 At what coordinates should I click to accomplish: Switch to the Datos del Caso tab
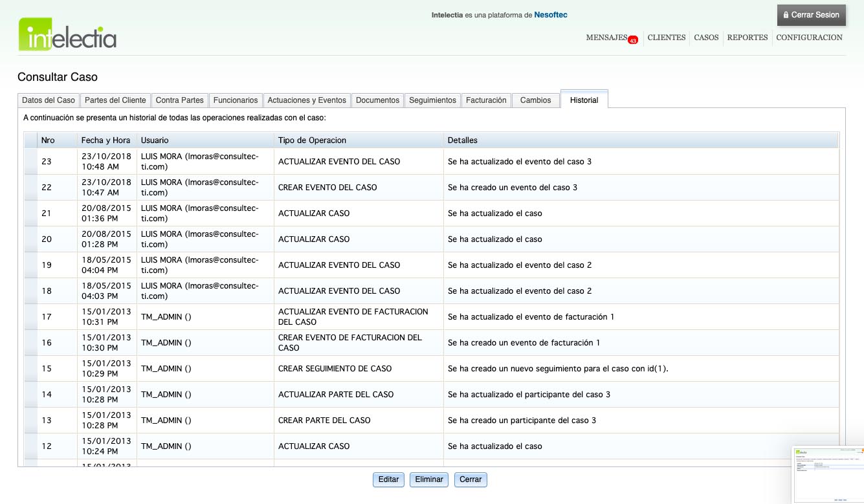coord(49,100)
